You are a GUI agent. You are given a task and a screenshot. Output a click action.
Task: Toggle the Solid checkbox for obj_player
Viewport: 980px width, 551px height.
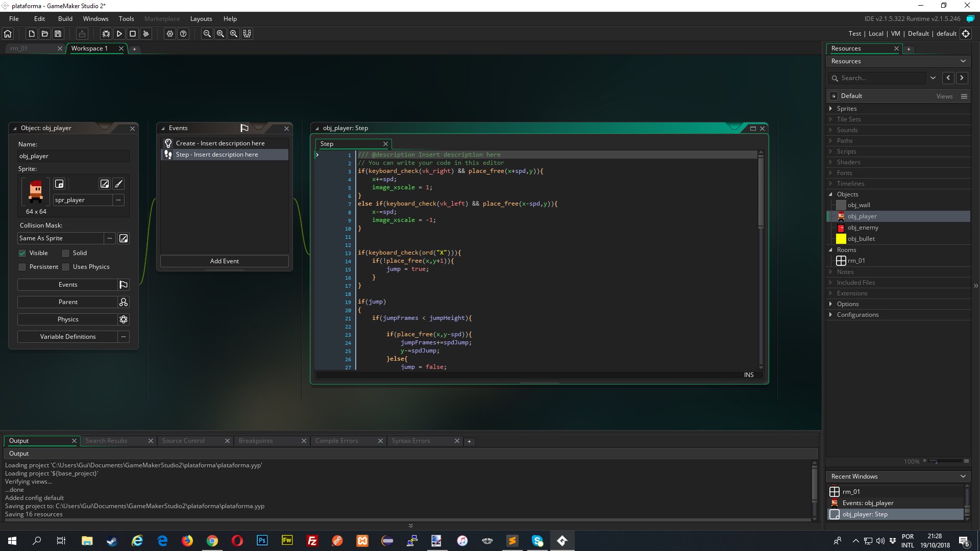click(x=66, y=253)
